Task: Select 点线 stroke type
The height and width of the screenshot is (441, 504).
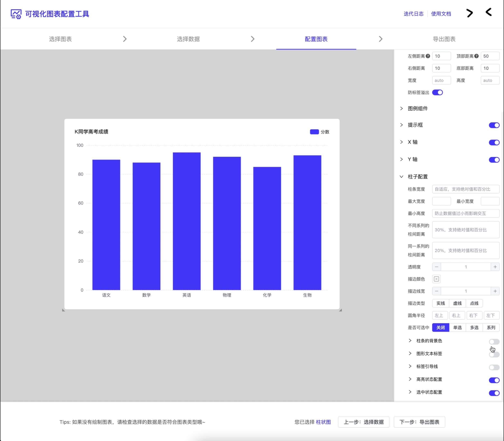Action: pyautogui.click(x=474, y=303)
